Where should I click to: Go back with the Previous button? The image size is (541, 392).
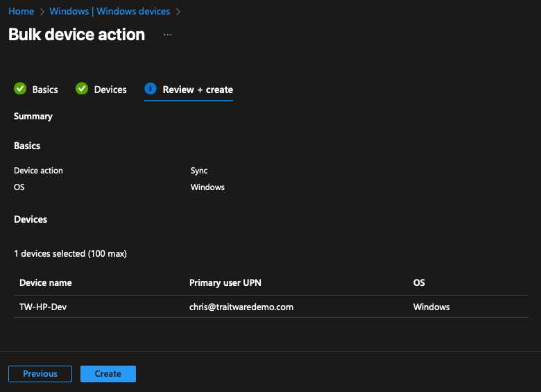pyautogui.click(x=40, y=374)
